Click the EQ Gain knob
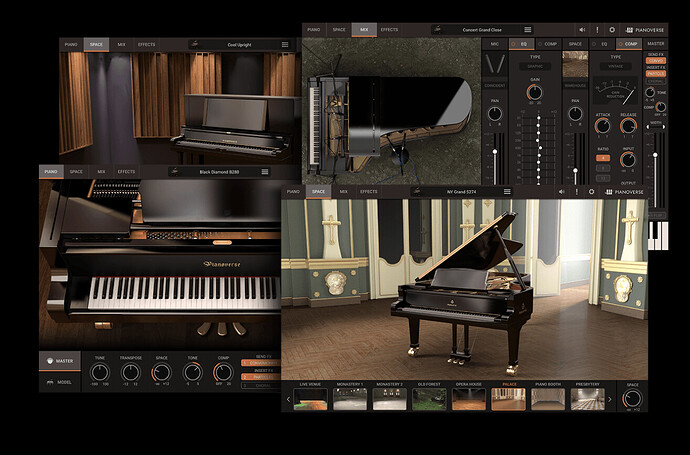690x455 pixels. (535, 92)
